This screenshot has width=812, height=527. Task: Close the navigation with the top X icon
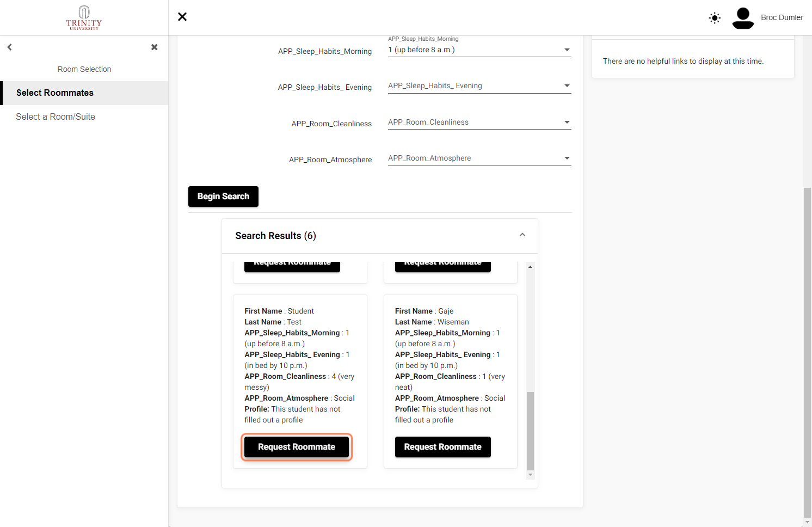tap(182, 17)
